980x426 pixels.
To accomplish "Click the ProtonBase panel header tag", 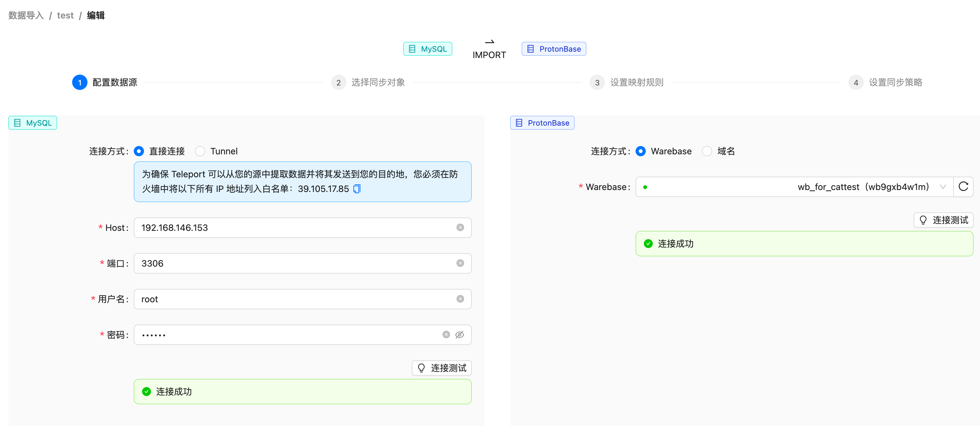I will tap(542, 123).
